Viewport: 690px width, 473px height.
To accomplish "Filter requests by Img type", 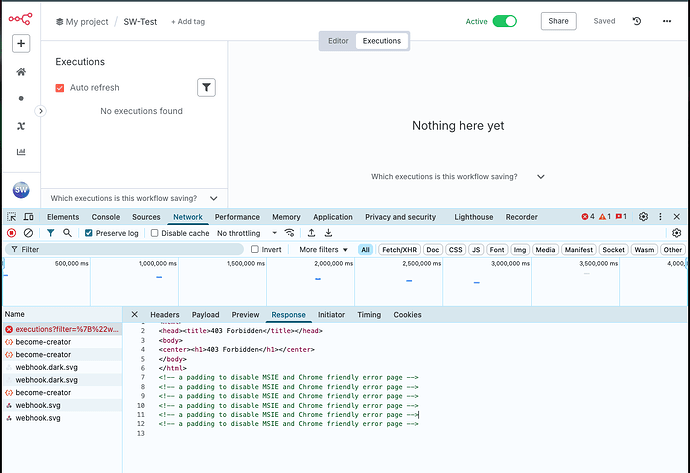I will (x=520, y=249).
